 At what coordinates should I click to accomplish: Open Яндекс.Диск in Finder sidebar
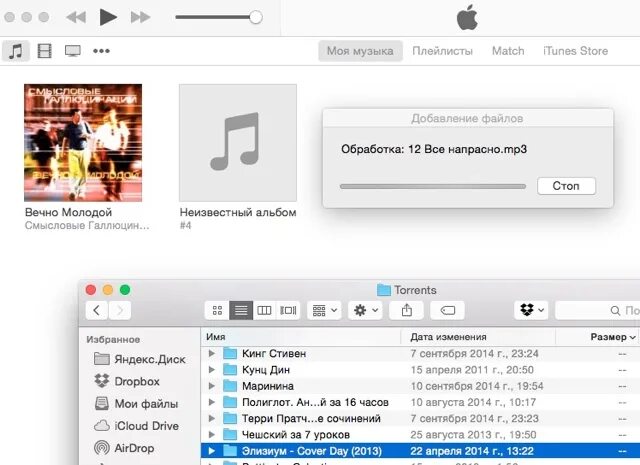140,359
